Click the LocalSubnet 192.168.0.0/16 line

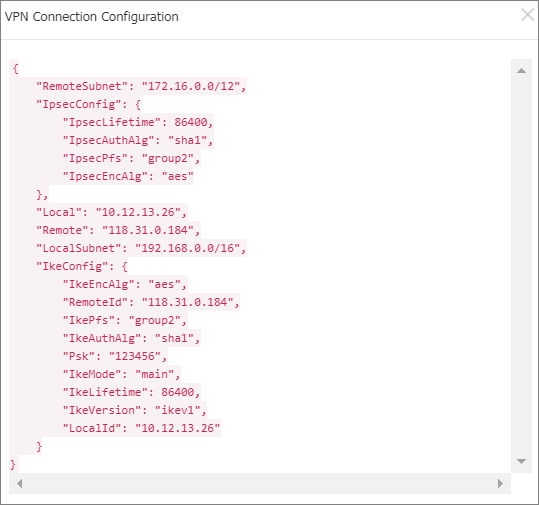pyautogui.click(x=141, y=248)
